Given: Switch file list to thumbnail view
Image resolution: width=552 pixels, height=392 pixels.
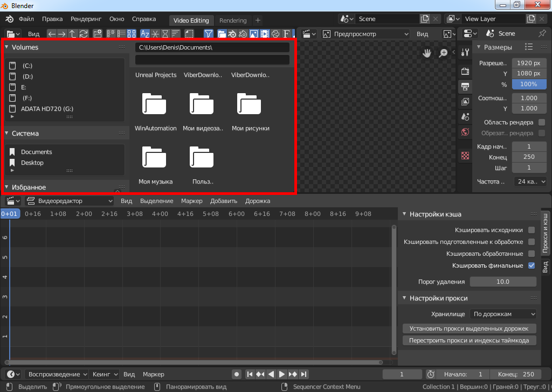Looking at the screenshot, I should tap(130, 34).
